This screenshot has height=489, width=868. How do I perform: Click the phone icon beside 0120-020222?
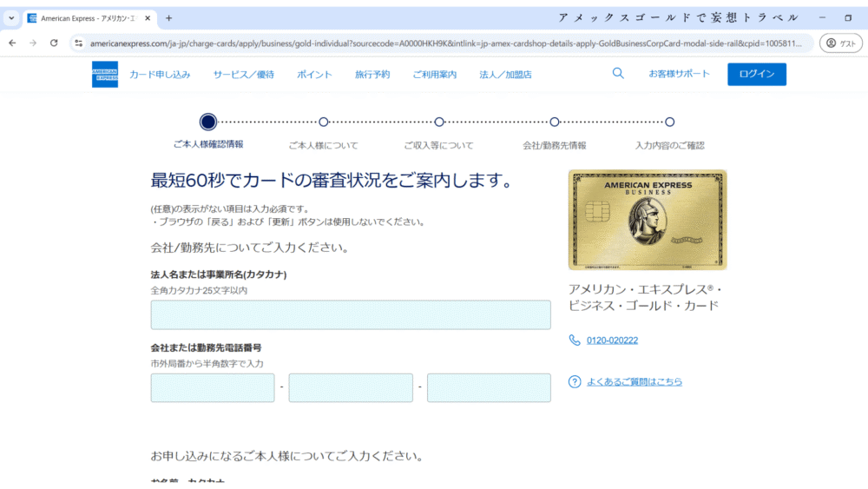(x=575, y=340)
